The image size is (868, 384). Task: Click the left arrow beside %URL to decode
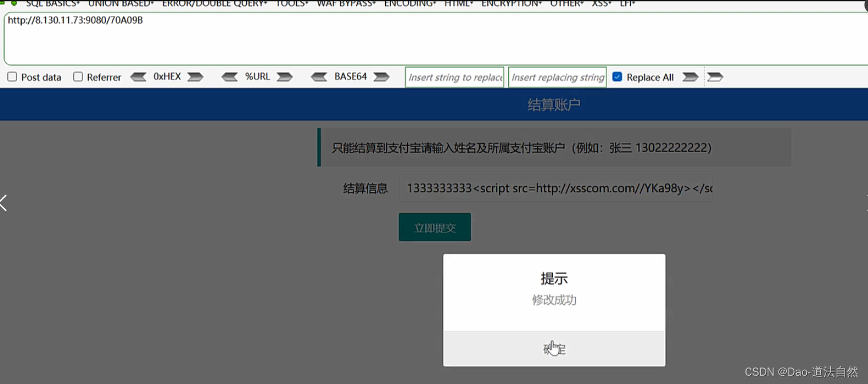pos(230,77)
